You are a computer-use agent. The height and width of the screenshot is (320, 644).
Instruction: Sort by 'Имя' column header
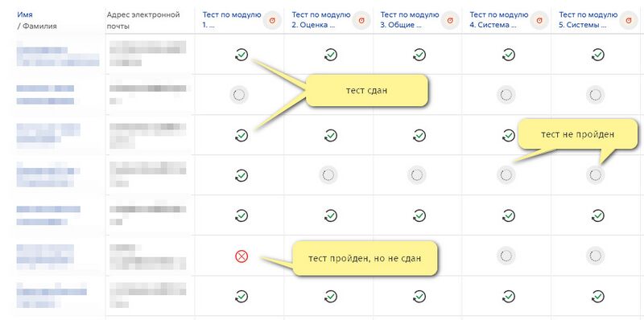pyautogui.click(x=25, y=14)
